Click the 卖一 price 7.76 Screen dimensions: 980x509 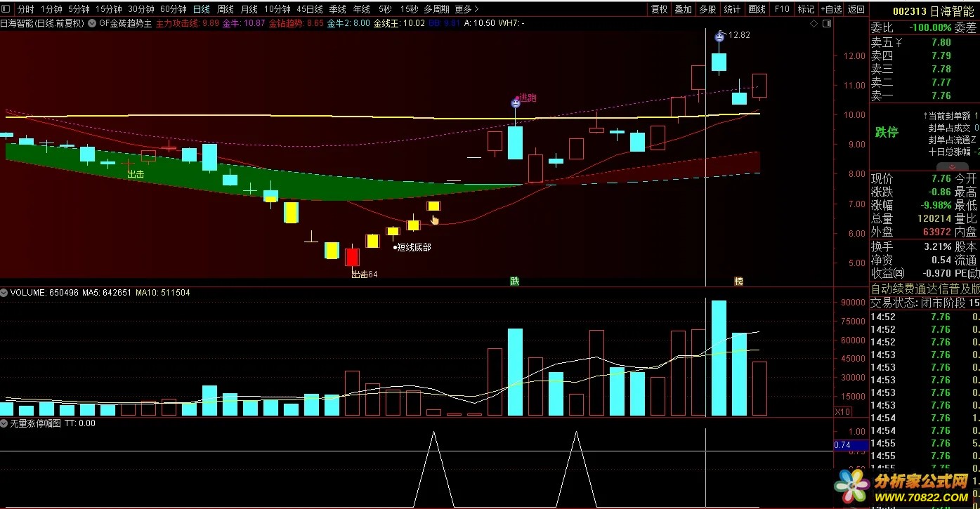coord(941,95)
